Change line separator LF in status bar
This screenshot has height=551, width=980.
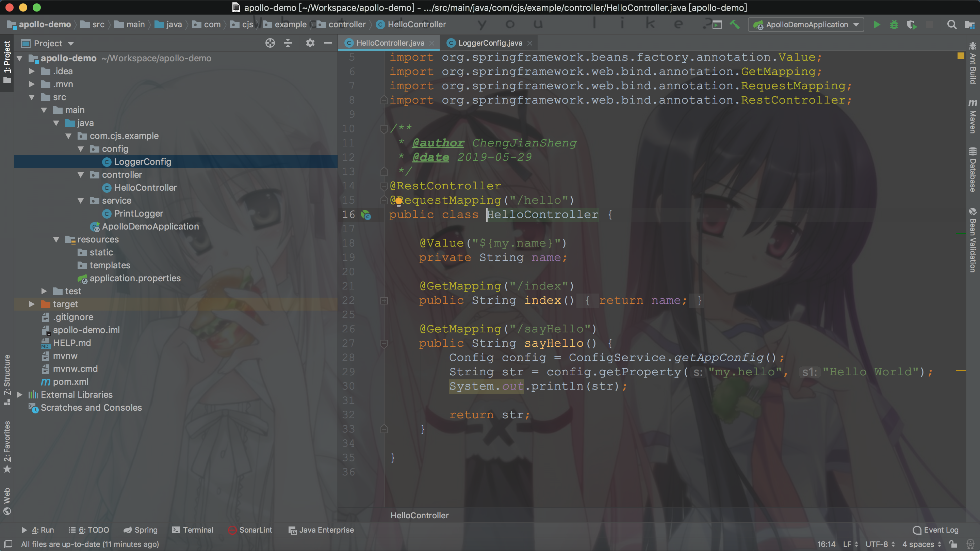[850, 544]
